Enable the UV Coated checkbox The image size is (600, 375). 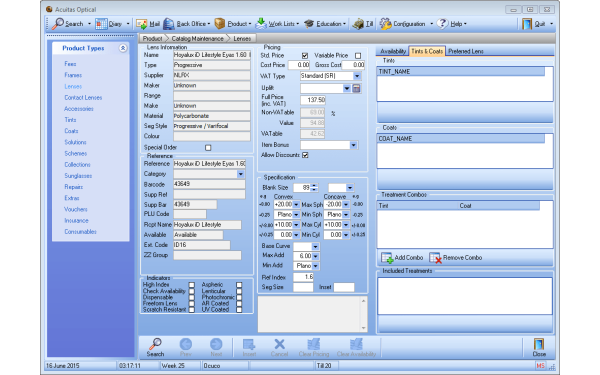239,310
